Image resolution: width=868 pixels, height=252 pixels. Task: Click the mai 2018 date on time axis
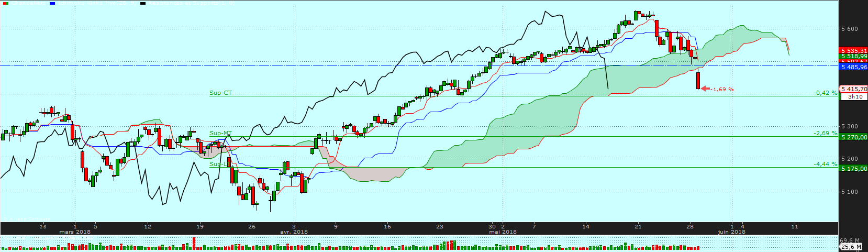503,232
